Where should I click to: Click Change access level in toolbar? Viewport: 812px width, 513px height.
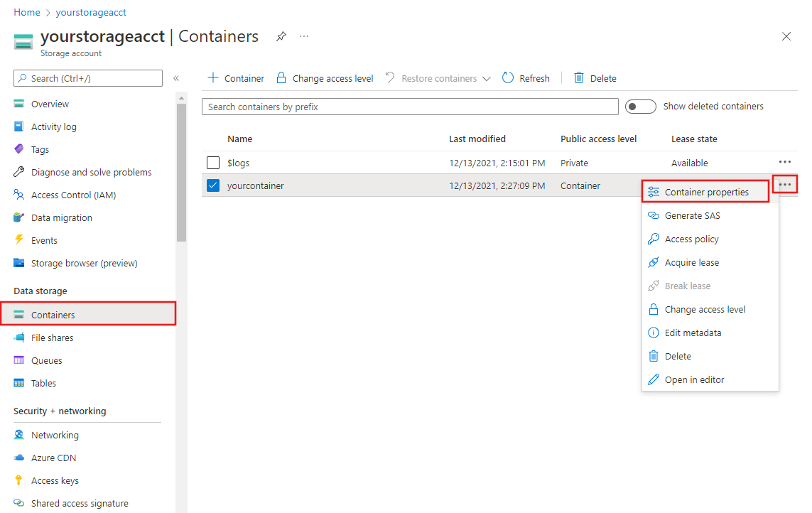tap(325, 78)
